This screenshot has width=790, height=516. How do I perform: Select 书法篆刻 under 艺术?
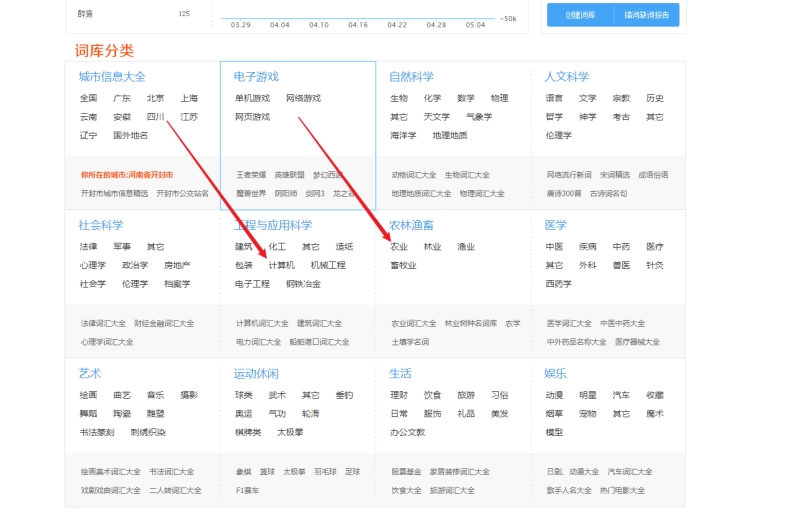pos(97,432)
